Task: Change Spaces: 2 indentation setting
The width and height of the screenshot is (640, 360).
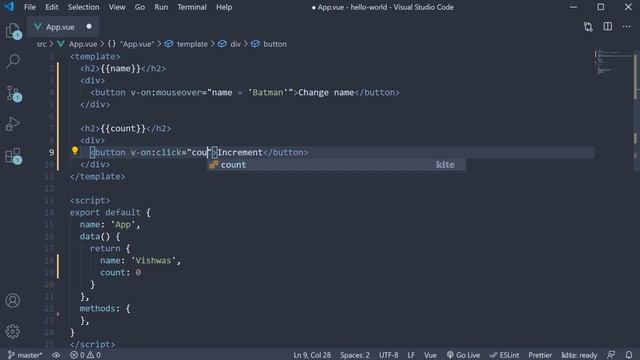Action: pos(355,355)
